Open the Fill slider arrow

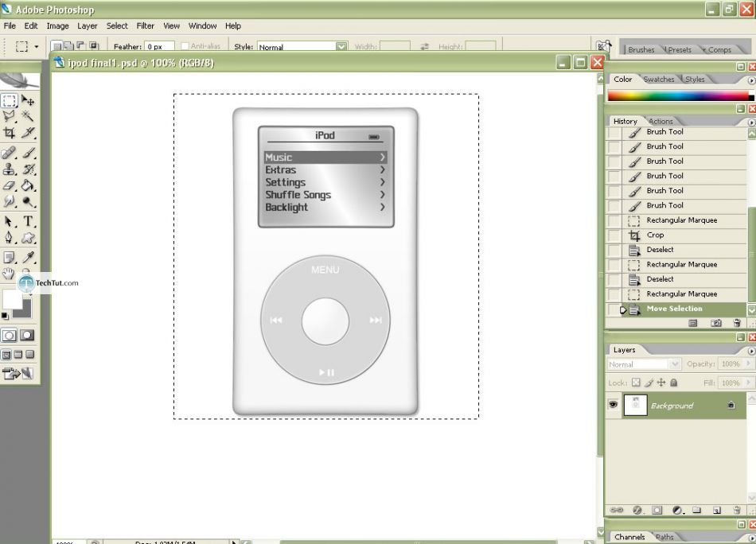749,383
